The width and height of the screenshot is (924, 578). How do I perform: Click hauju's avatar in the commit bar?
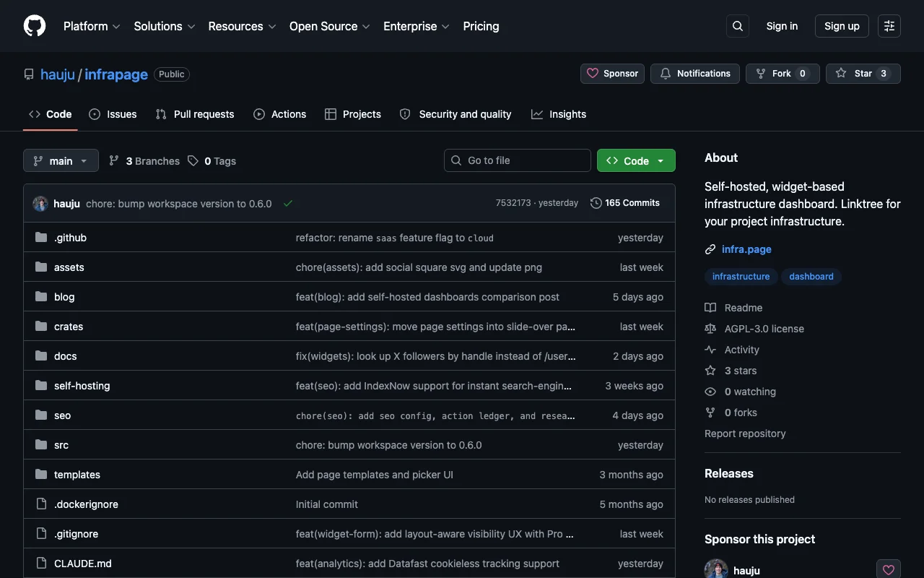click(40, 204)
